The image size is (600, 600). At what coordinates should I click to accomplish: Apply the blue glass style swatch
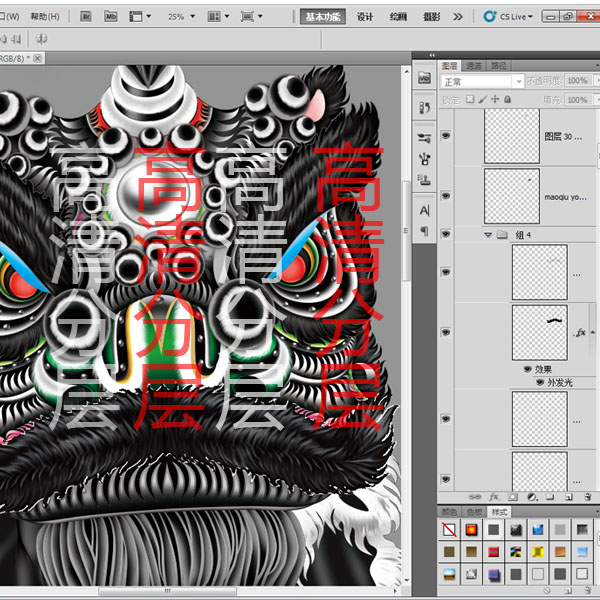click(538, 530)
